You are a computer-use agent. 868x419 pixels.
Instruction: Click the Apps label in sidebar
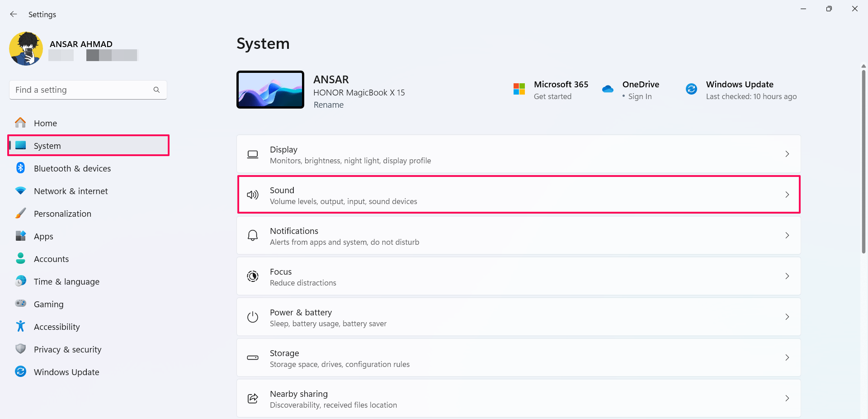pos(43,236)
